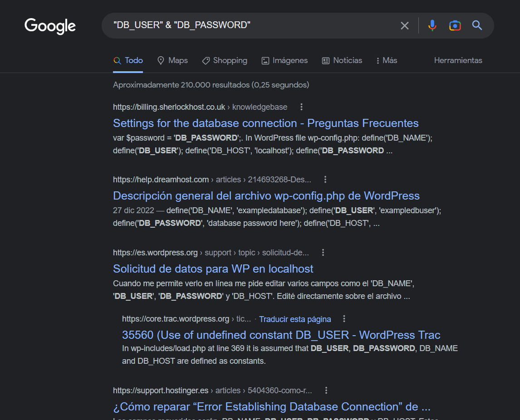This screenshot has height=420, width=520.
Task: Open "Settings for the database connection" result
Action: (x=265, y=123)
